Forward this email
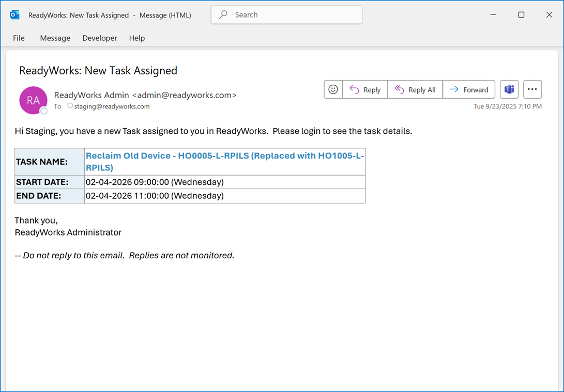The image size is (564, 392). [468, 89]
